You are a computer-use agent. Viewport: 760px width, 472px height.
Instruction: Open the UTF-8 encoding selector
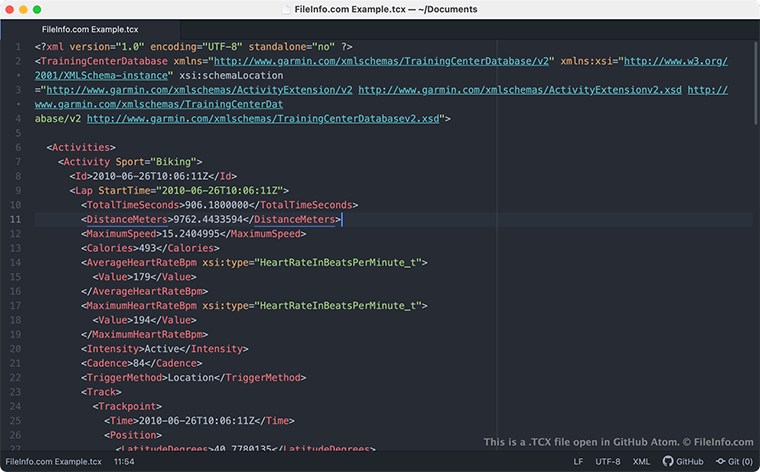pyautogui.click(x=608, y=462)
